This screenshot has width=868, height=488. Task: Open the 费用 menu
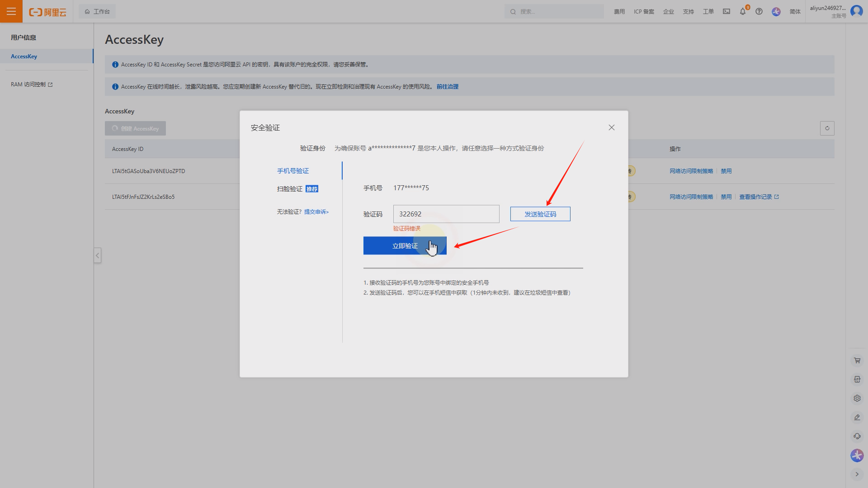(619, 12)
